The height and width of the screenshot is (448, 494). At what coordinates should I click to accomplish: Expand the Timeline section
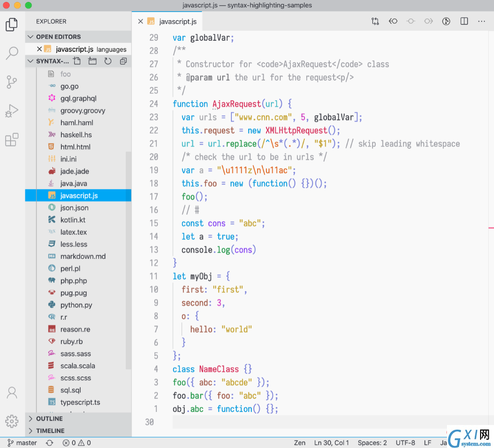pyautogui.click(x=78, y=431)
